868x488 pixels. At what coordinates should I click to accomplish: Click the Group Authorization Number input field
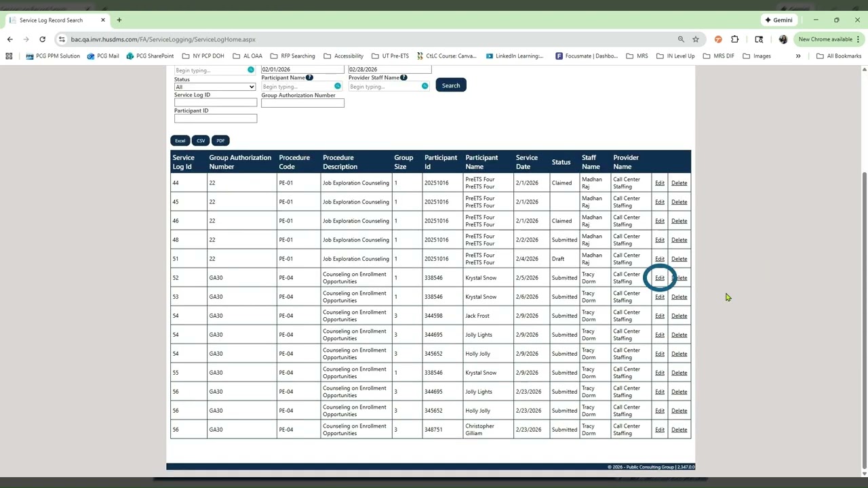pos(302,103)
